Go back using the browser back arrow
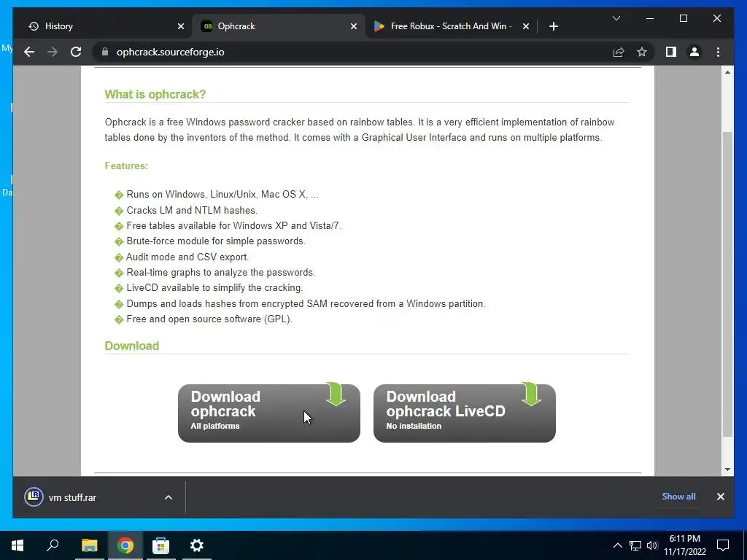 pyautogui.click(x=29, y=52)
